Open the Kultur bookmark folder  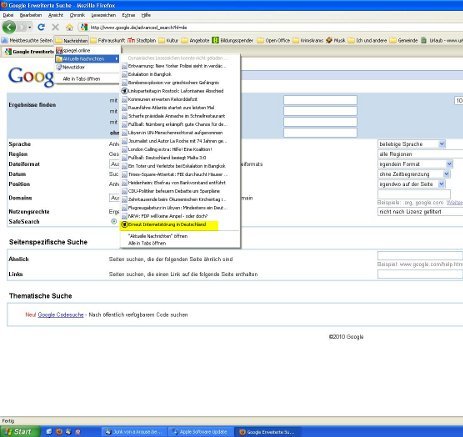[168, 40]
